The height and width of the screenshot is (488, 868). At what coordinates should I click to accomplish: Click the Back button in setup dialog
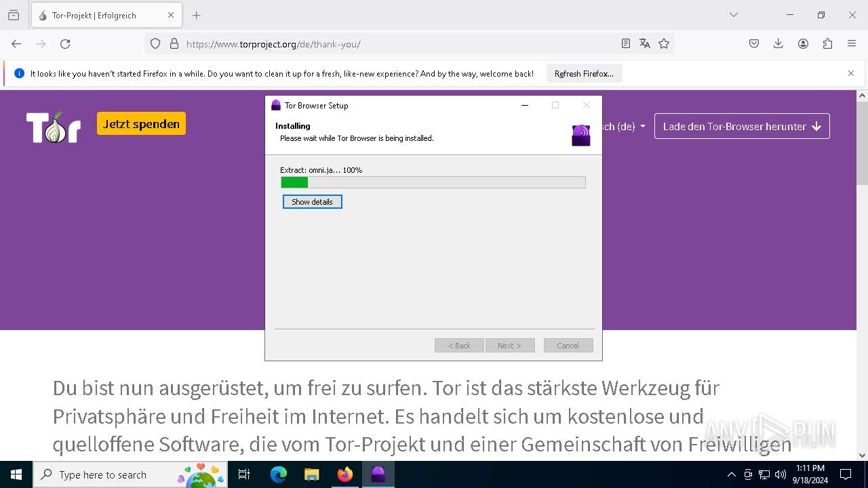pos(459,346)
